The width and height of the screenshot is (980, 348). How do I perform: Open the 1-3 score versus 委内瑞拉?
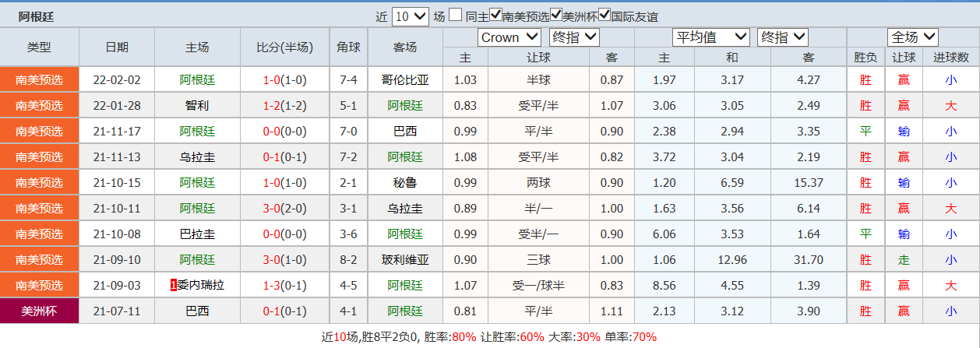(271, 286)
